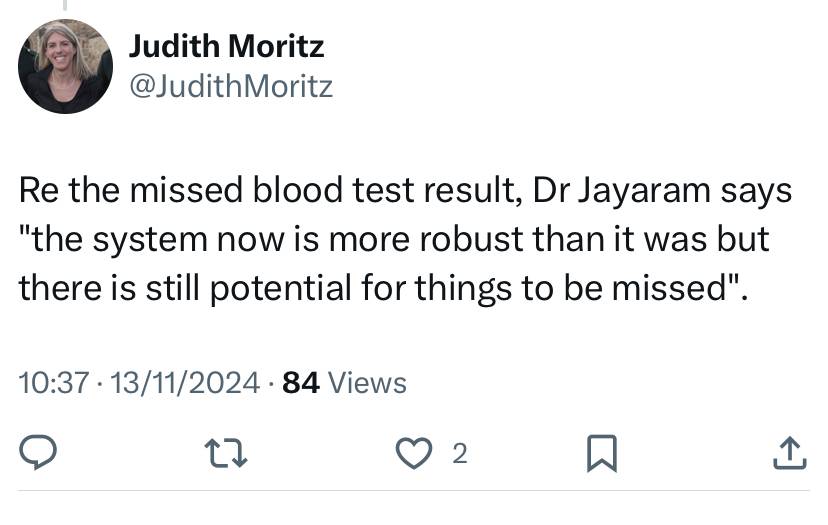Click the 10:37 timestamp
The height and width of the screenshot is (525, 828).
point(54,383)
